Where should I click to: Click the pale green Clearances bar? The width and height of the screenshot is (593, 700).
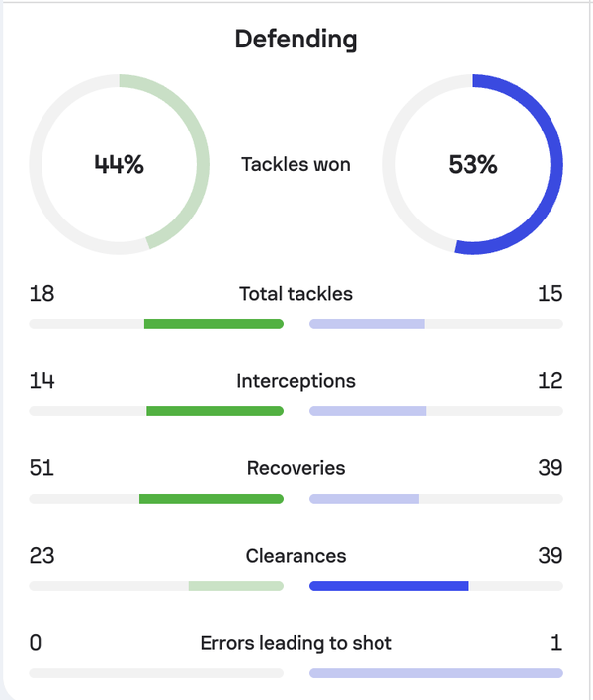click(236, 586)
